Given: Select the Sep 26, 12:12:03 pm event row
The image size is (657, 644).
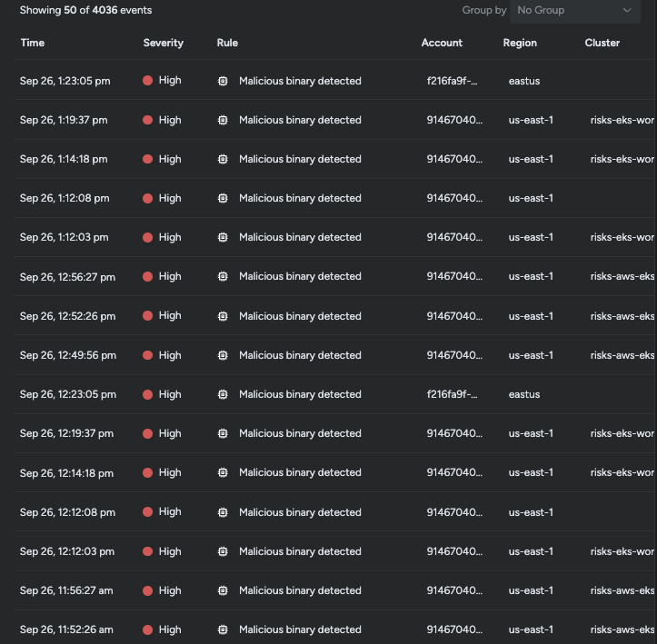Looking at the screenshot, I should 334,551.
